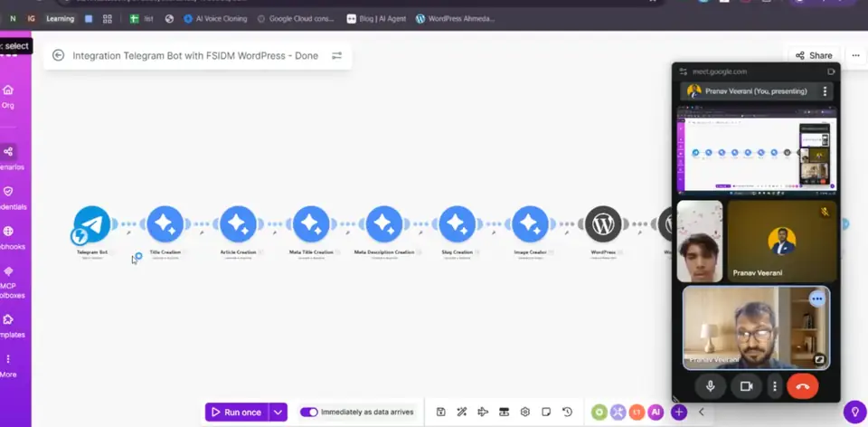Click the airplane explain-flow icon
868x427 pixels.
[483, 412]
